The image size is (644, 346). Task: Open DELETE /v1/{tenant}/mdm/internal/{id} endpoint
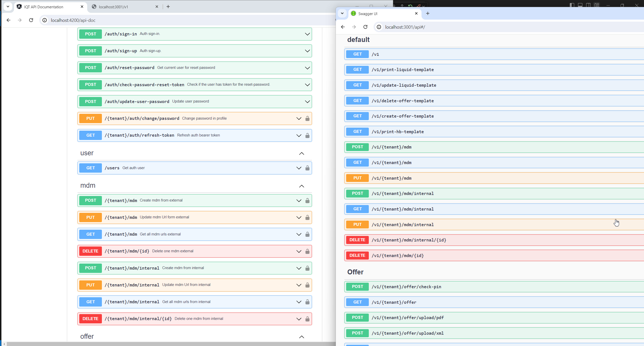coord(409,240)
